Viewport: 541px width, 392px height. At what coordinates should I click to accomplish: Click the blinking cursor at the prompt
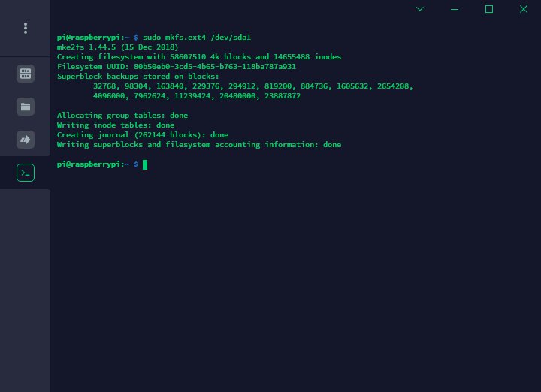145,164
